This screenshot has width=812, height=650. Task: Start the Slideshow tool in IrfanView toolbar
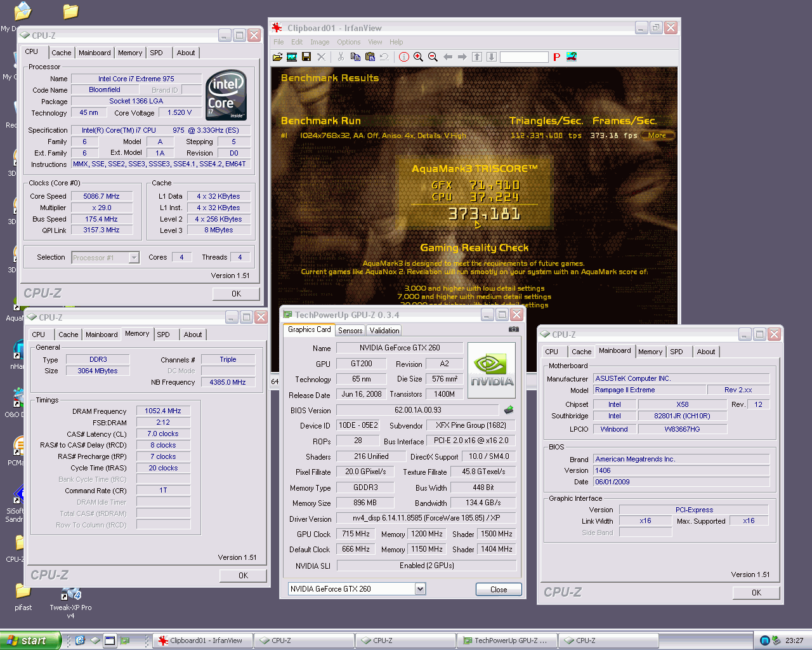point(292,57)
